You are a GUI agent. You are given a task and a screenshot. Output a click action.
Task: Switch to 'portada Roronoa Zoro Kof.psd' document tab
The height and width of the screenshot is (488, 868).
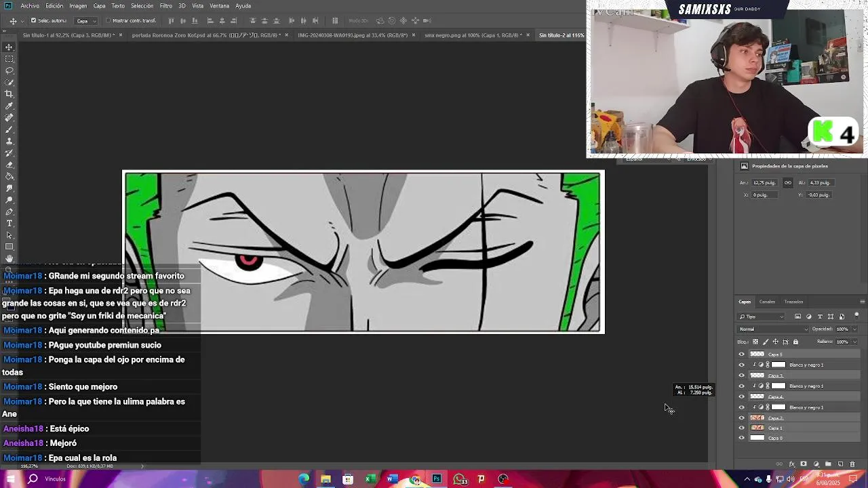(205, 35)
